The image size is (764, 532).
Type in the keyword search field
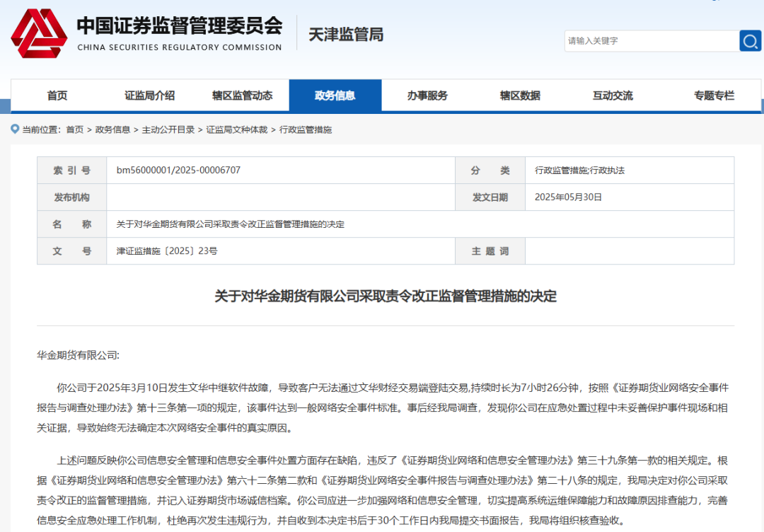coord(651,41)
